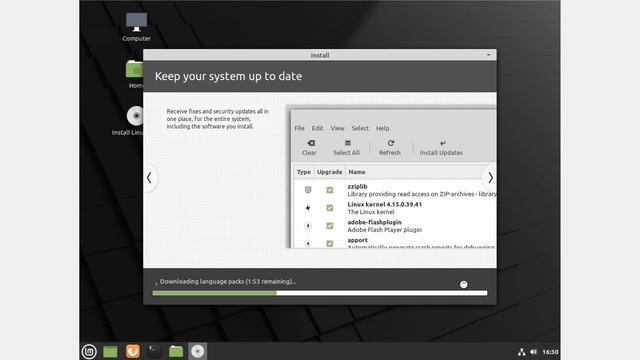Click the type icon for adobe-flashplugin

tap(308, 226)
